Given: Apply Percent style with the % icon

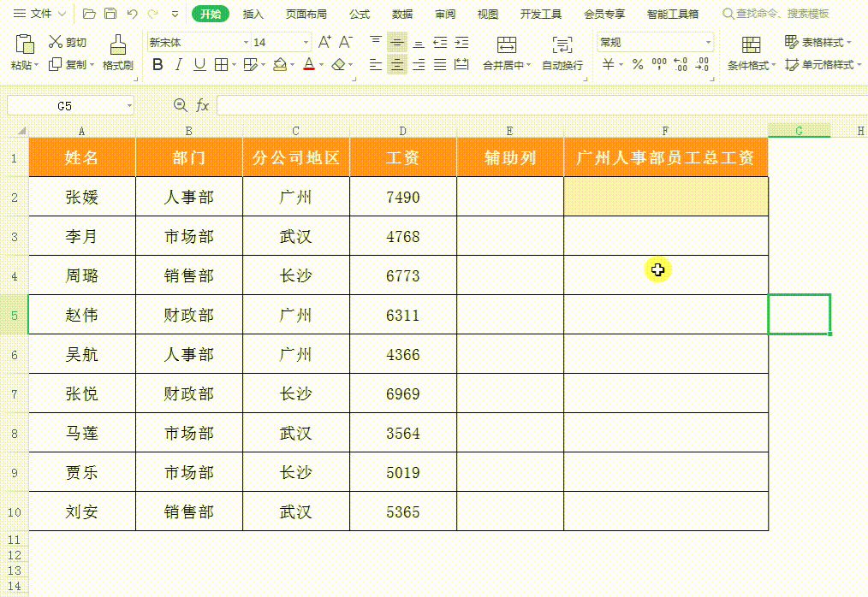Looking at the screenshot, I should coord(637,64).
